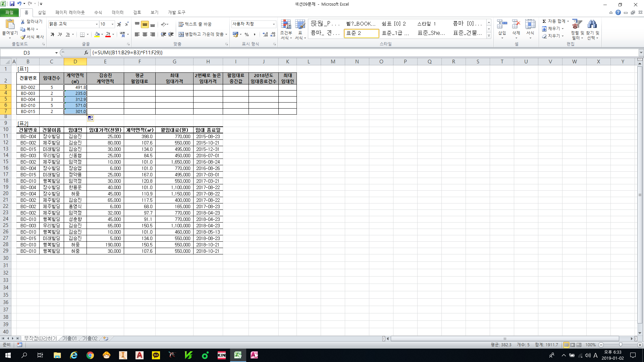Click the fill color paint bucket
Viewport: 644px width, 362px height.
pos(97,35)
